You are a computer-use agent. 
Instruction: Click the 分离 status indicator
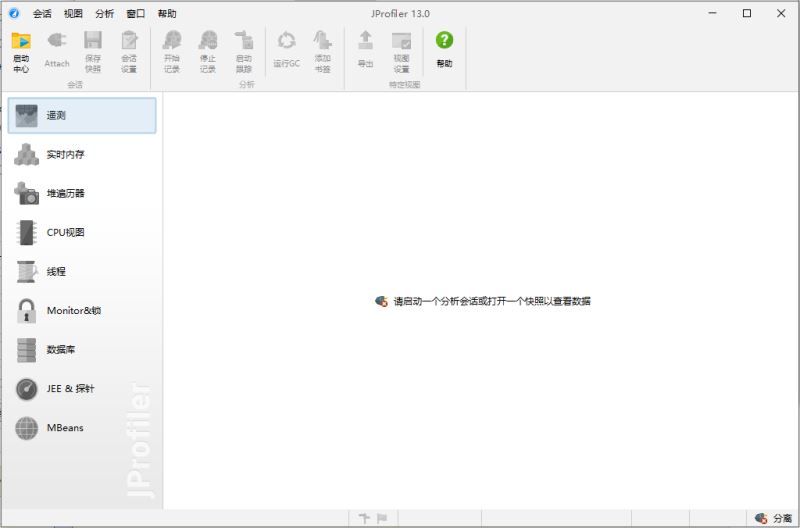773,518
